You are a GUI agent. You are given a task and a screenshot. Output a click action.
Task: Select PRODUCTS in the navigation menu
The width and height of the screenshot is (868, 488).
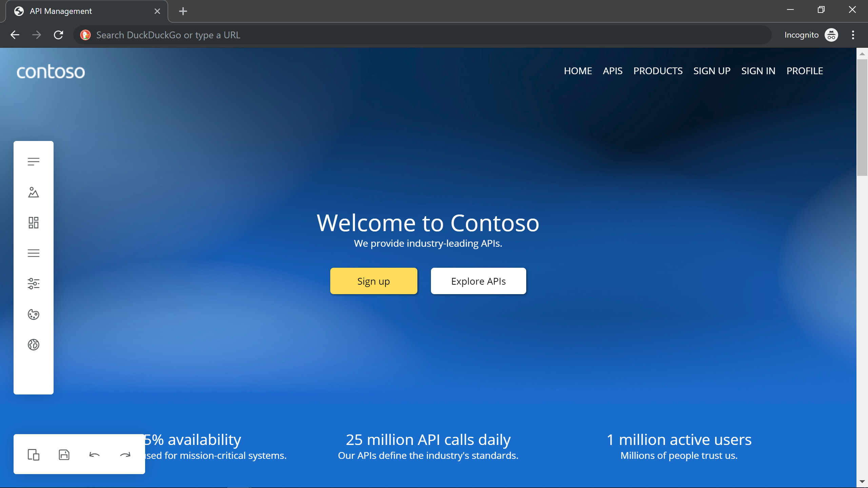[x=658, y=71]
